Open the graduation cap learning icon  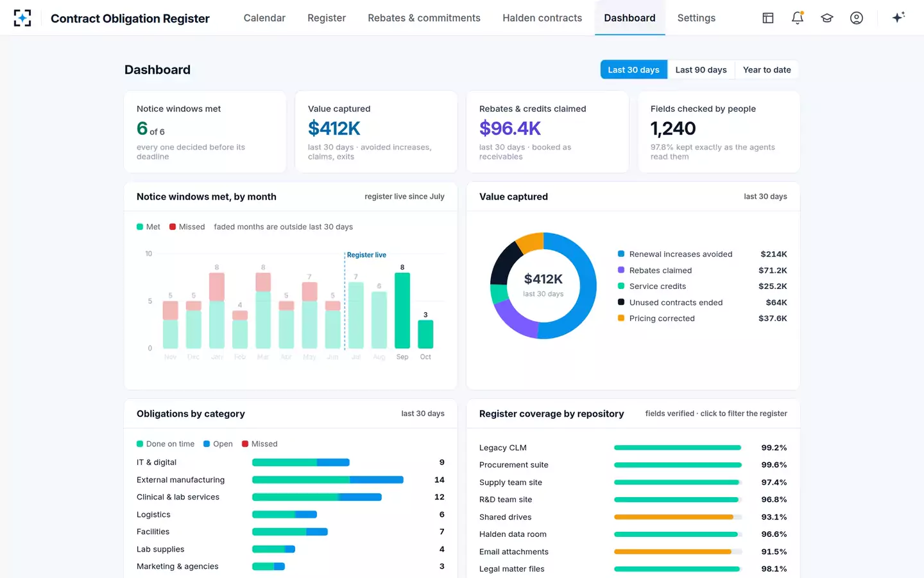[x=827, y=18]
